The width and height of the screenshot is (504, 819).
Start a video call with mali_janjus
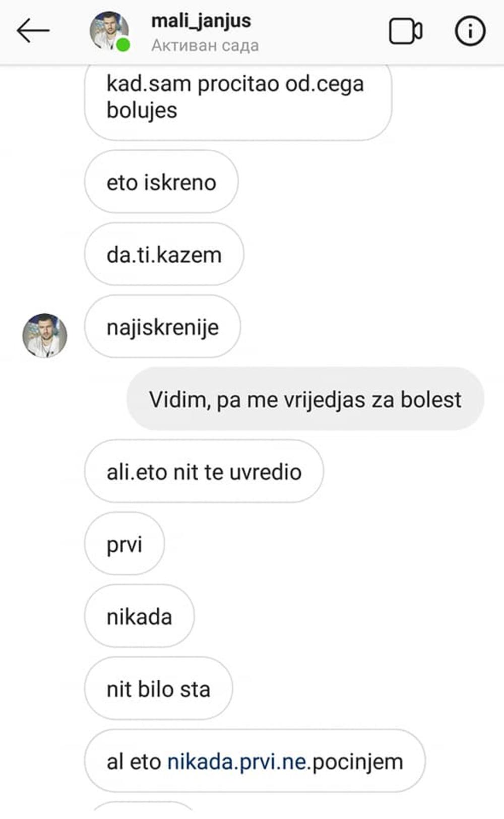coord(405,31)
